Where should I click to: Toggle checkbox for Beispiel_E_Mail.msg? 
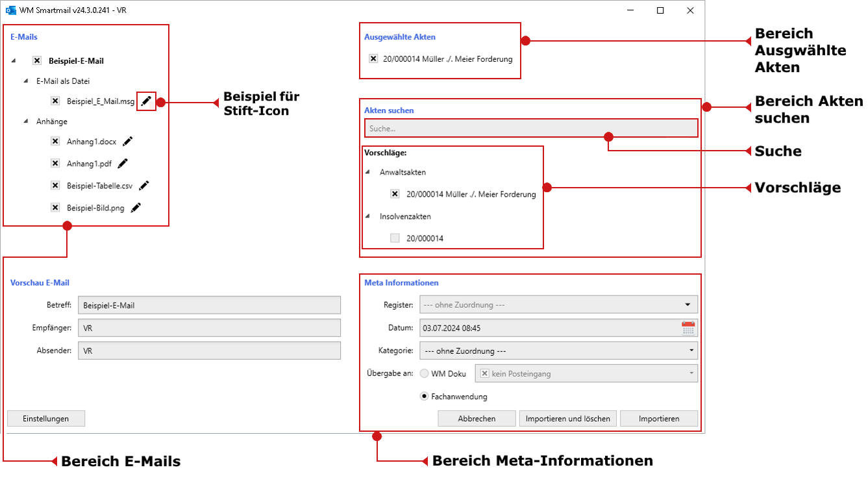pos(55,101)
